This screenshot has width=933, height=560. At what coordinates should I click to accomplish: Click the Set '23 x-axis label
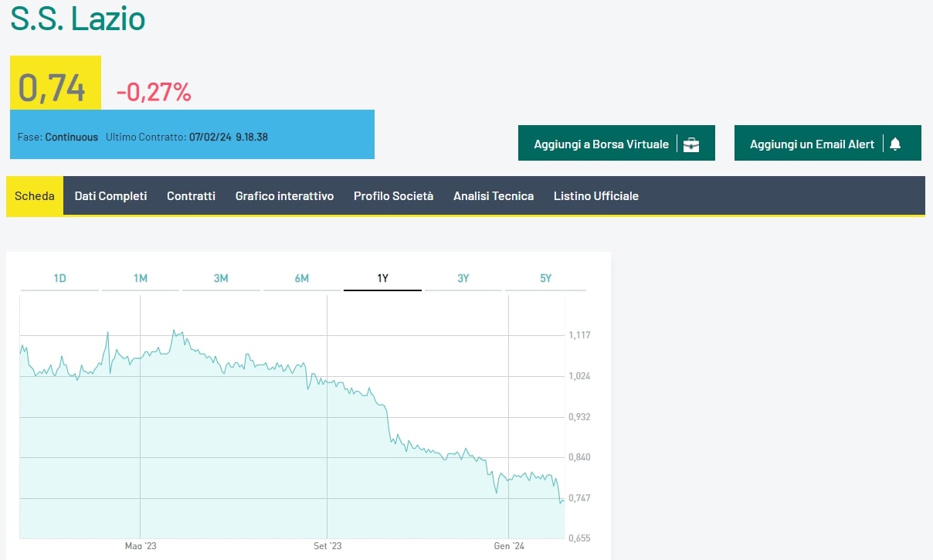click(x=327, y=546)
